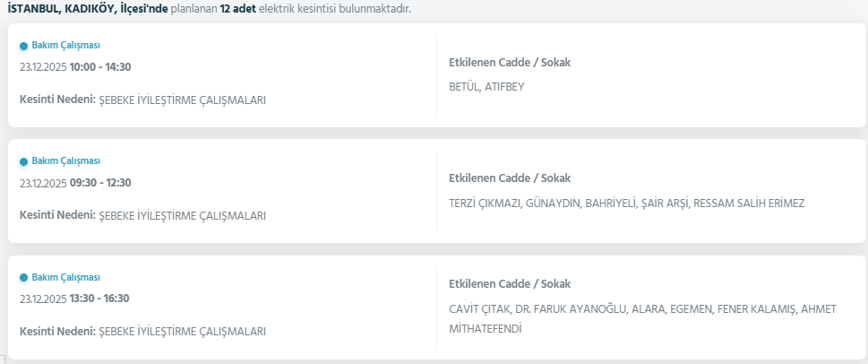Click the 23.12.2025 09:30 - 12:30 time text
Screen dimensions: 868x364
pyautogui.click(x=75, y=183)
